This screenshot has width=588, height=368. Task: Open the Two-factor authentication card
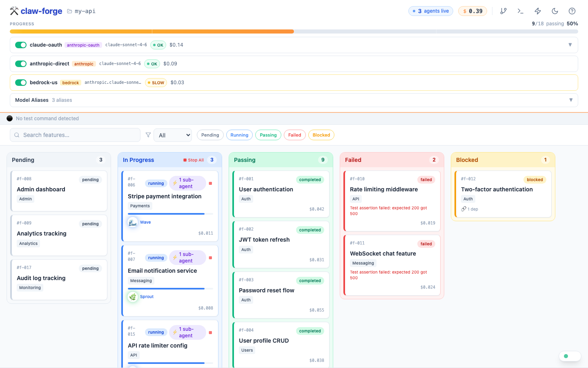pos(503,194)
